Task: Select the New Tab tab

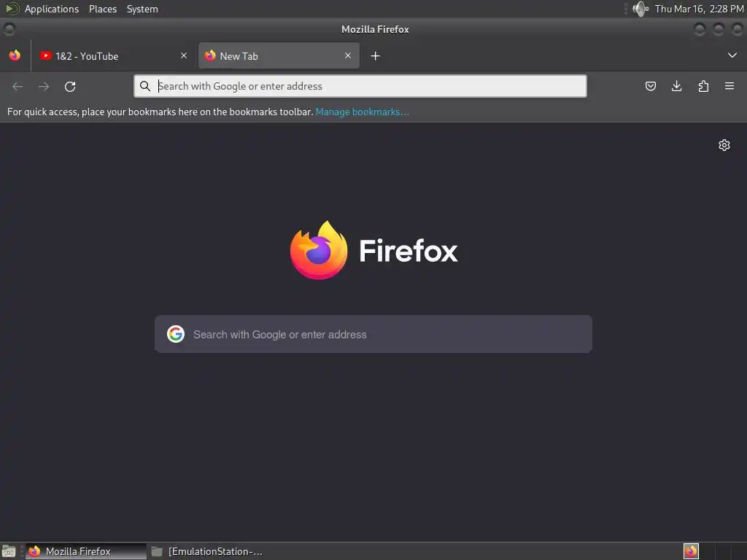Action: 279,55
